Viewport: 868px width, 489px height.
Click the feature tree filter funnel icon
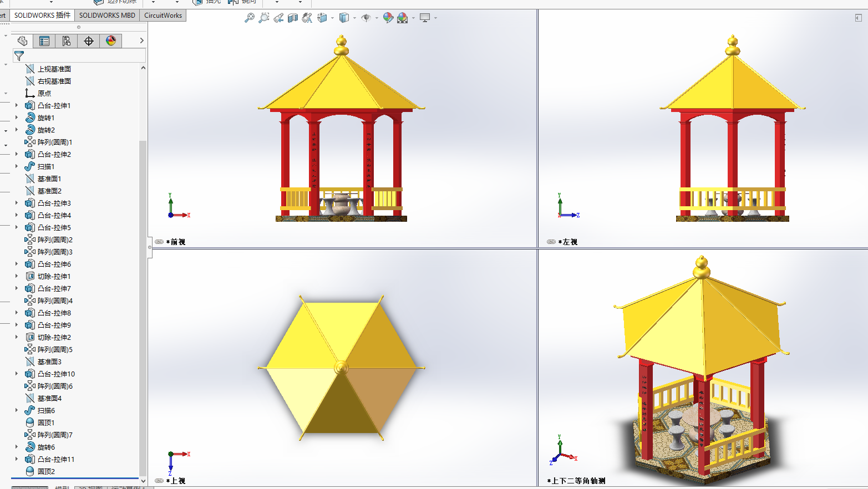click(19, 56)
